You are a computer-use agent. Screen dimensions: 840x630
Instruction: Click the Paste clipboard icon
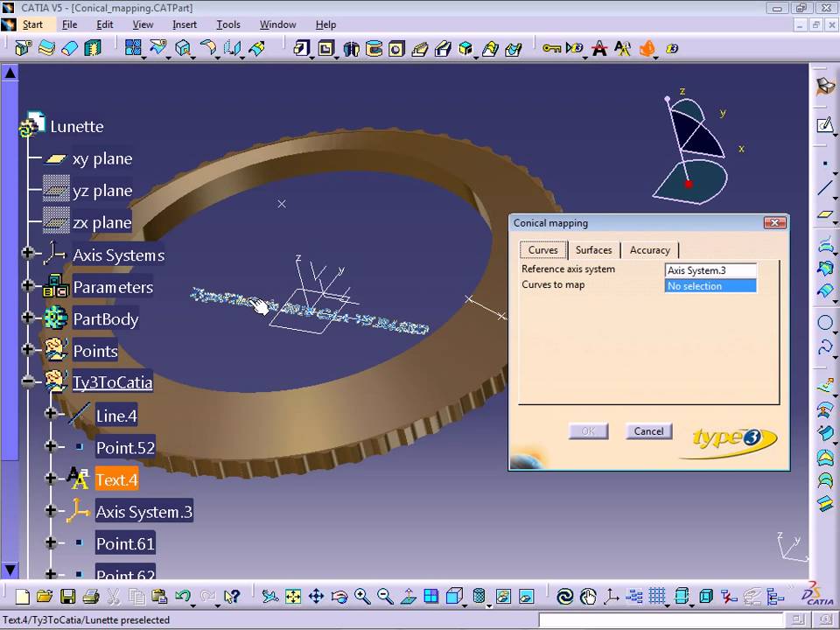point(159,596)
